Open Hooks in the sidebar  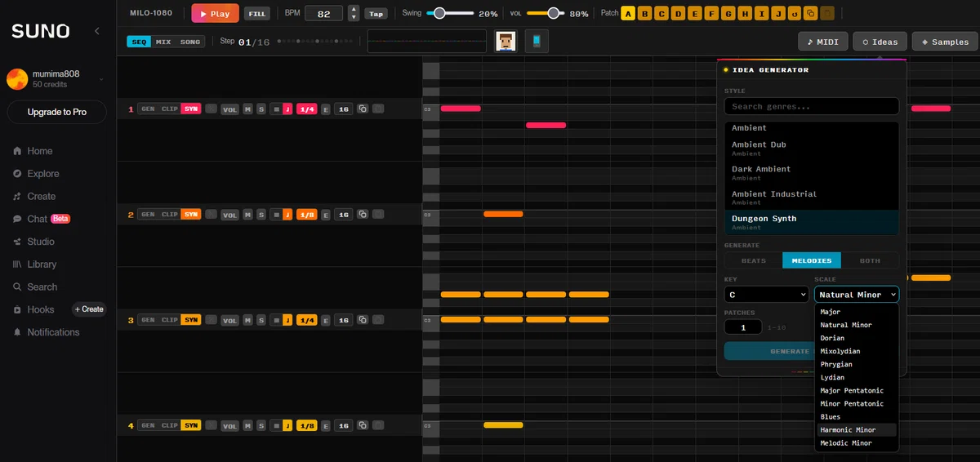33,309
